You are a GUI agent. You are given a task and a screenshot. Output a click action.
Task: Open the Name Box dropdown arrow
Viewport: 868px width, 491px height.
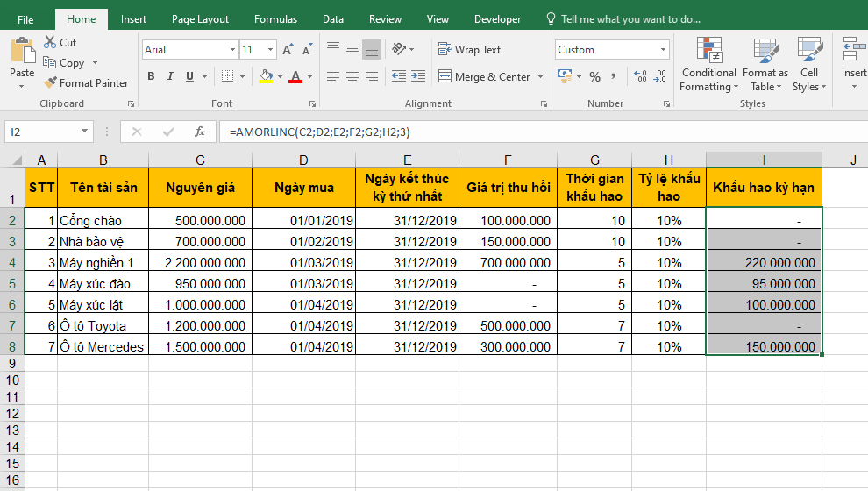[x=84, y=132]
